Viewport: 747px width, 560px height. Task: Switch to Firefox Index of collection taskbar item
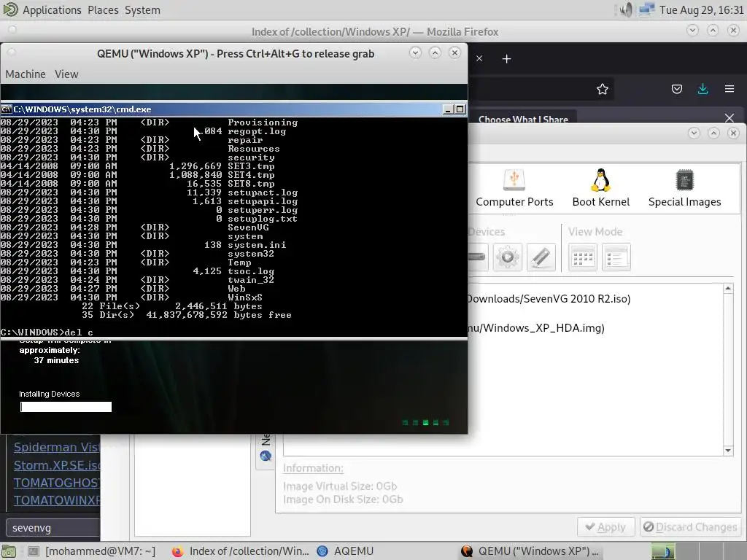(239, 551)
